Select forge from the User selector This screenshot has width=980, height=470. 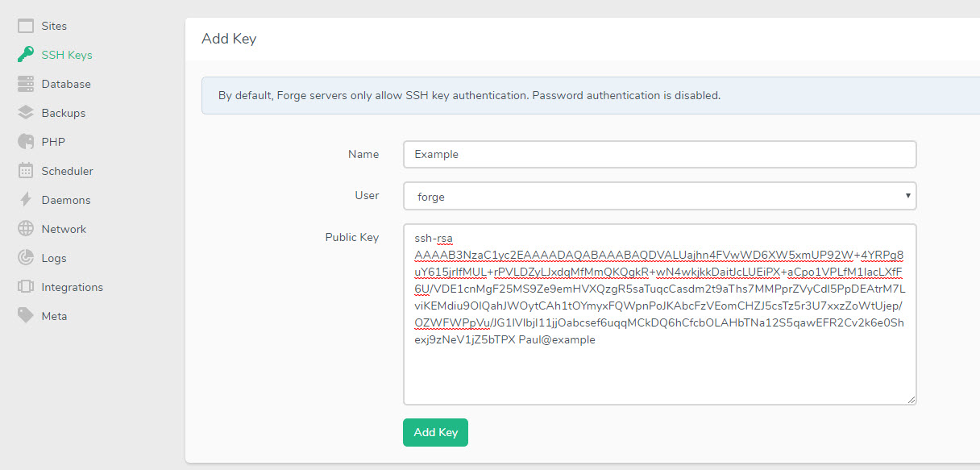659,196
